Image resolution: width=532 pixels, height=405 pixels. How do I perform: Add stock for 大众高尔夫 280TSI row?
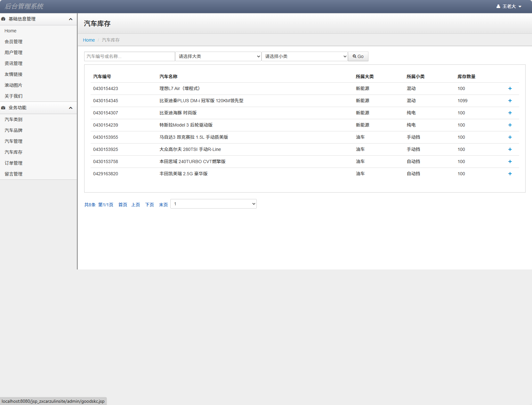[x=510, y=149]
